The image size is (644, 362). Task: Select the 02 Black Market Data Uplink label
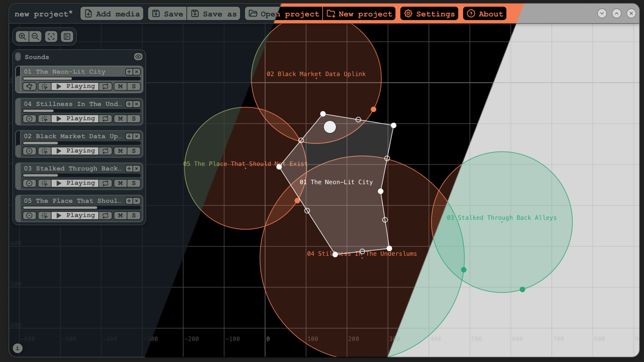(316, 74)
